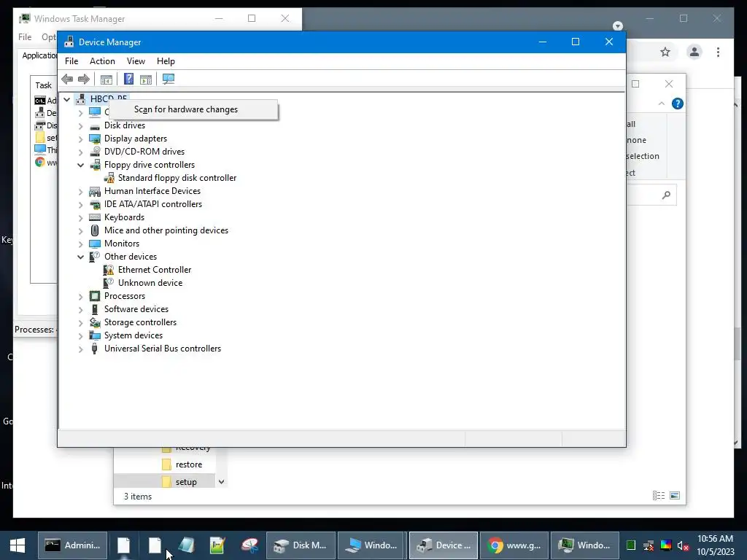Expand the Disk drives node
This screenshot has height=560, width=747.
pos(80,126)
